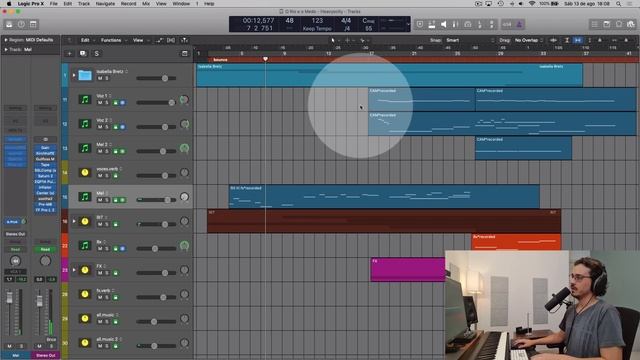Toggle the count-in icon
Viewport: 640px width, 360px height.
pos(507,24)
